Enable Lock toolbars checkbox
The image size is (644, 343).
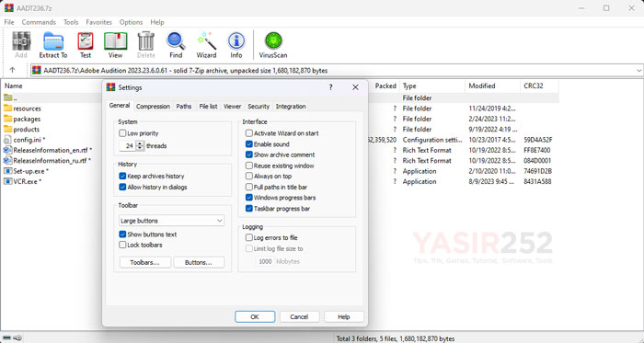[122, 245]
